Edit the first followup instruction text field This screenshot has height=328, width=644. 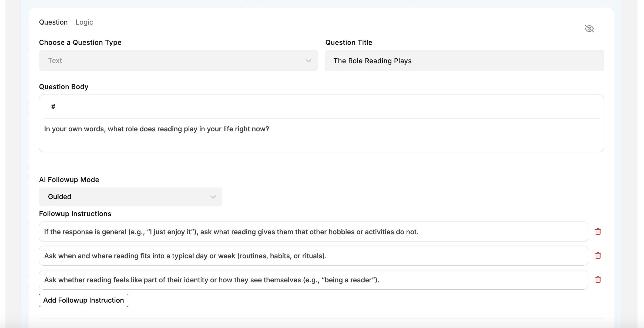[313, 232]
